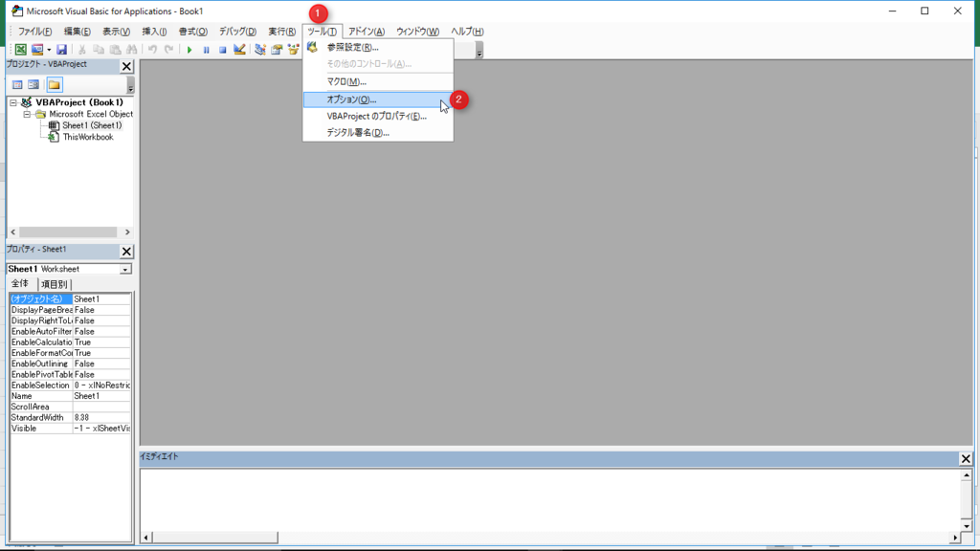
Task: Toggle Design Mode icon in toolbar
Action: (239, 50)
